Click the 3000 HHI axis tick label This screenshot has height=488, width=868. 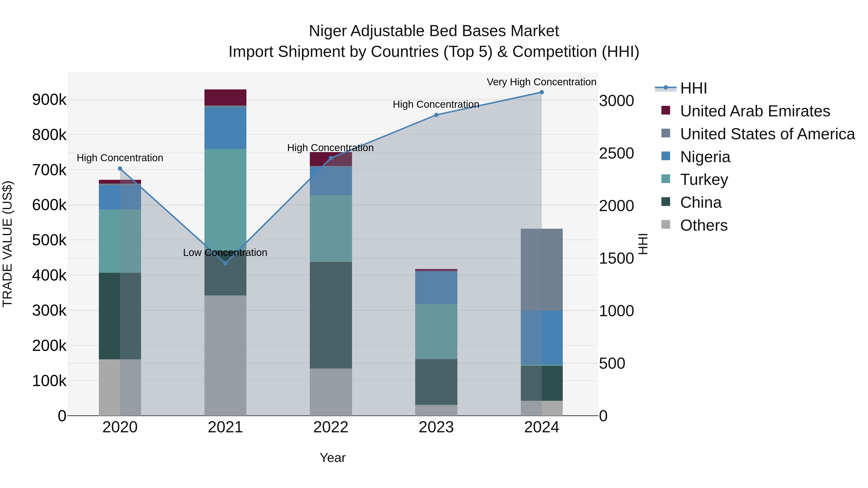coord(617,101)
